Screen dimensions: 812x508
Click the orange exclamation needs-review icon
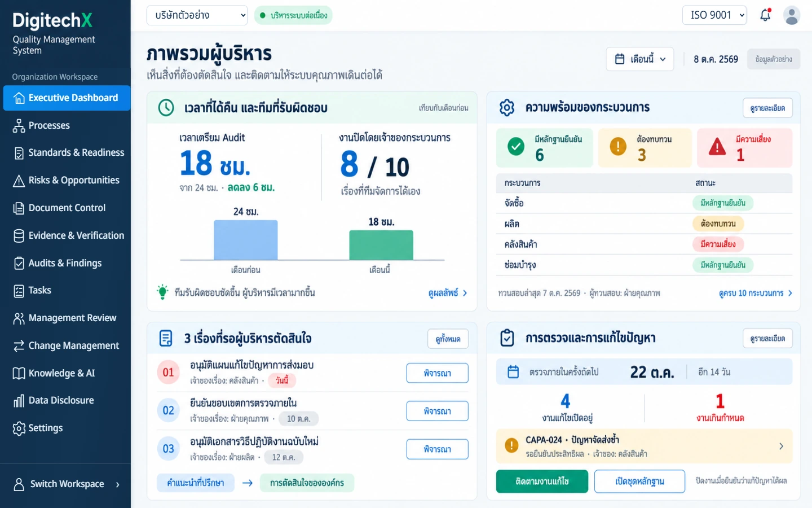click(618, 147)
